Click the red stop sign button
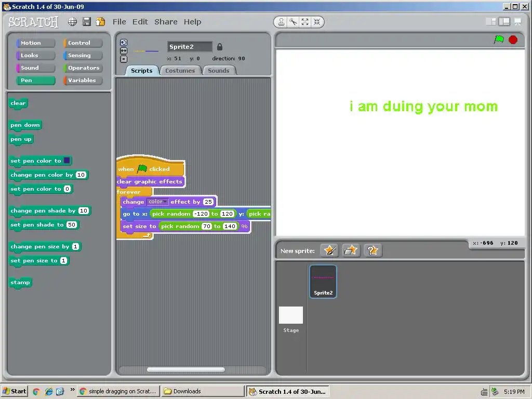This screenshot has width=532, height=399. [x=513, y=39]
